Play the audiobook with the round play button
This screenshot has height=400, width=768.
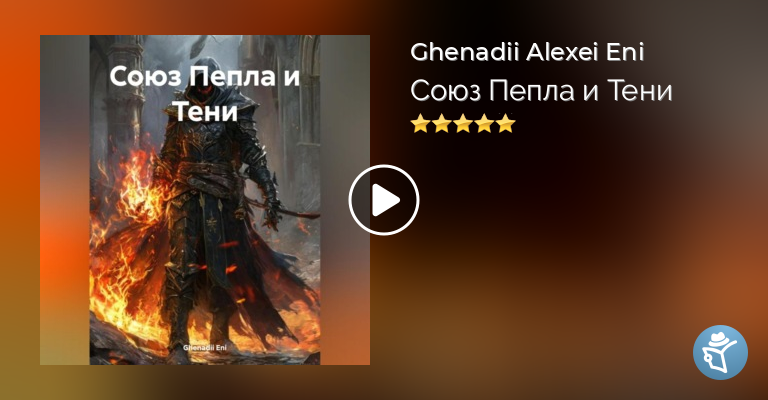point(384,200)
